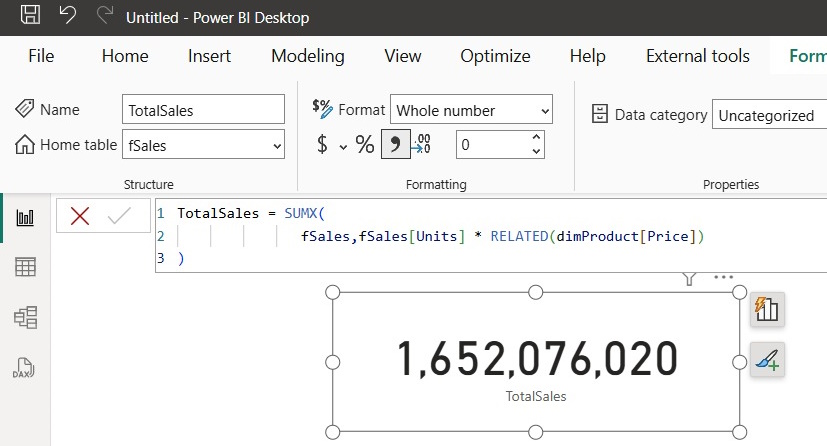The height and width of the screenshot is (446, 827).
Task: Open DAX query view in sidebar
Action: [24, 368]
